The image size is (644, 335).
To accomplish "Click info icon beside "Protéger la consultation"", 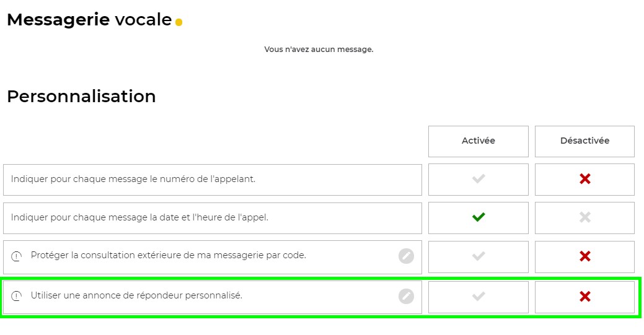I will (x=17, y=256).
